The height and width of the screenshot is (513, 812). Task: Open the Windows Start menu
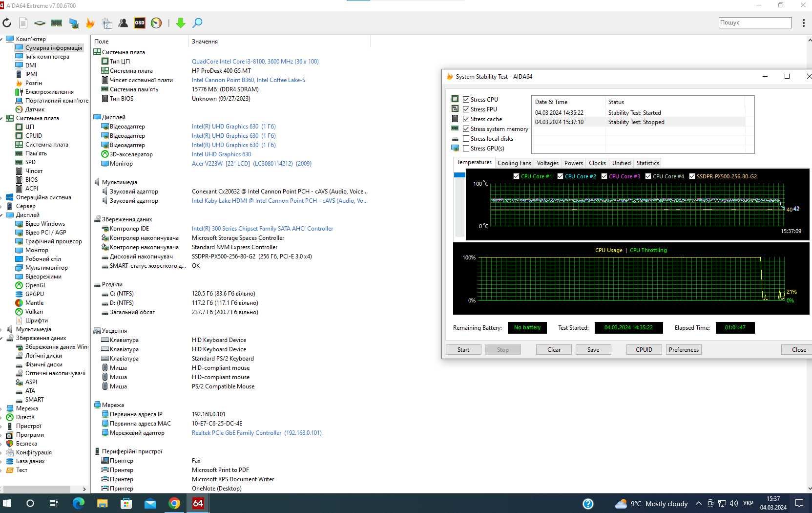[x=7, y=503]
